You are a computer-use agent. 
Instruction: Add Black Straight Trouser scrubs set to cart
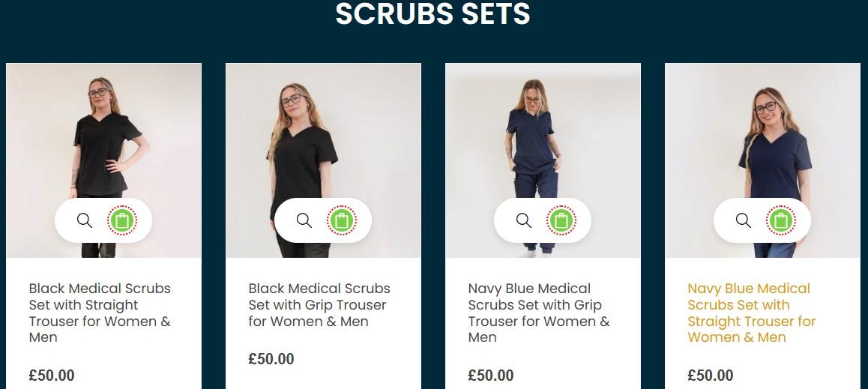122,220
